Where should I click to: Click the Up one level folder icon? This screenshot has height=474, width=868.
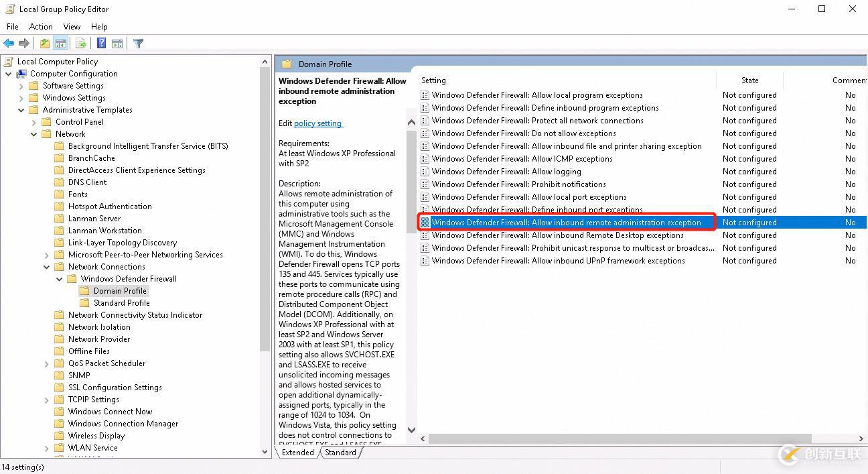(44, 43)
